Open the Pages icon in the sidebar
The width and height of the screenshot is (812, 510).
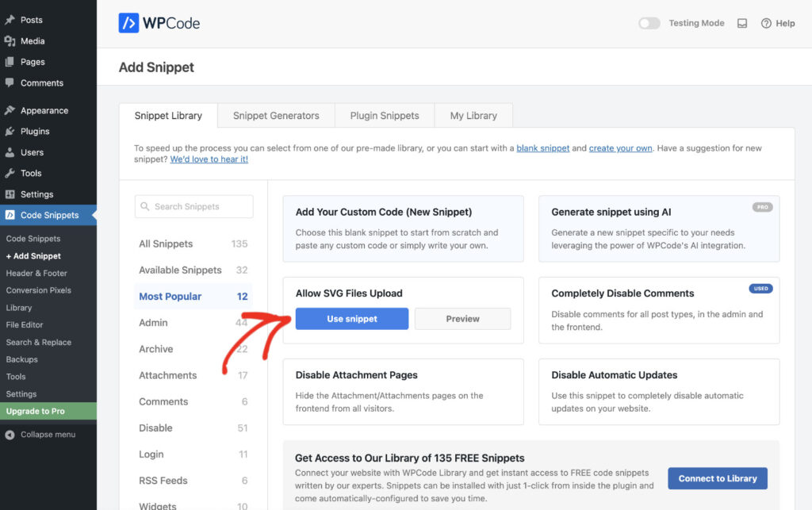12,62
